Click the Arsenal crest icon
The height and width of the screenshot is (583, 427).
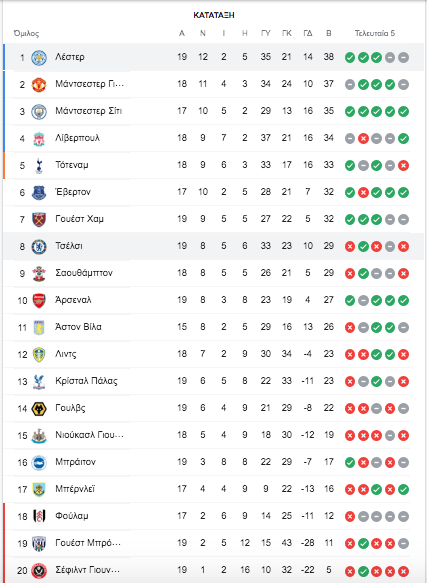[39, 300]
